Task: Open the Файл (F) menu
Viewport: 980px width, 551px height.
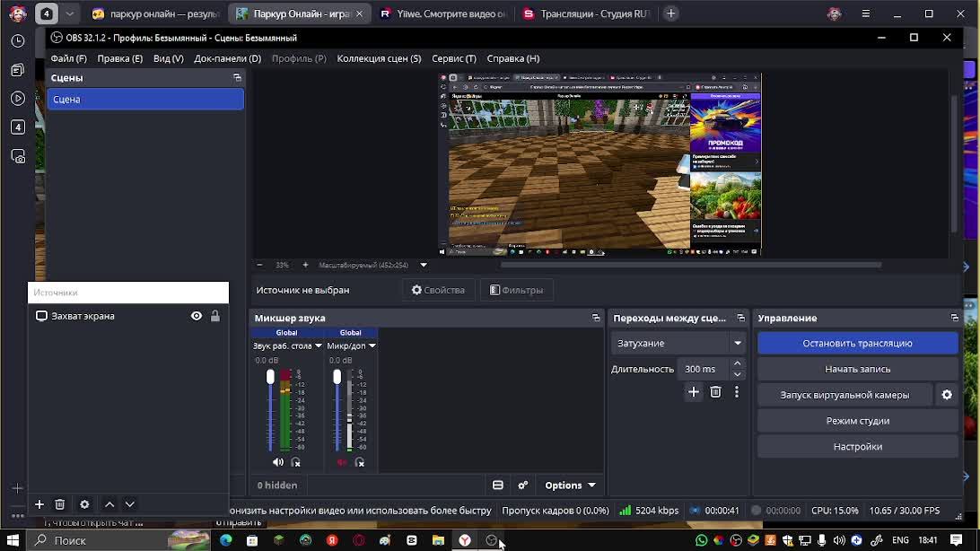Action: coord(68,58)
